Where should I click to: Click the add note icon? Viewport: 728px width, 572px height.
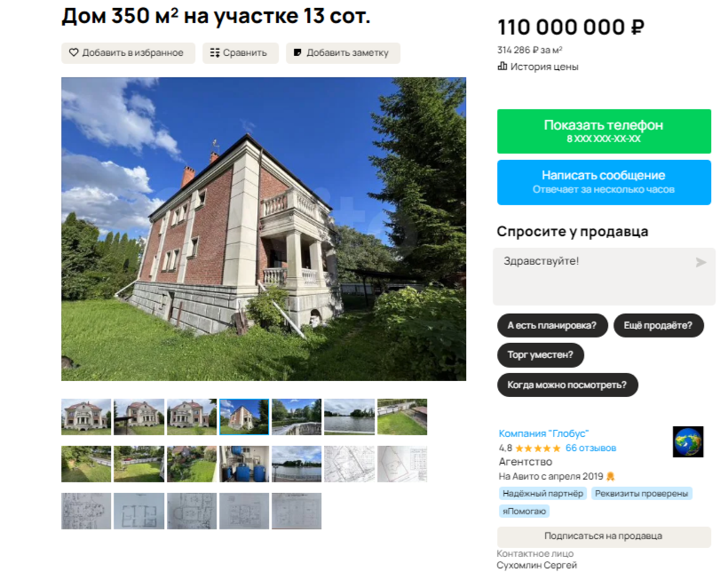tap(297, 52)
